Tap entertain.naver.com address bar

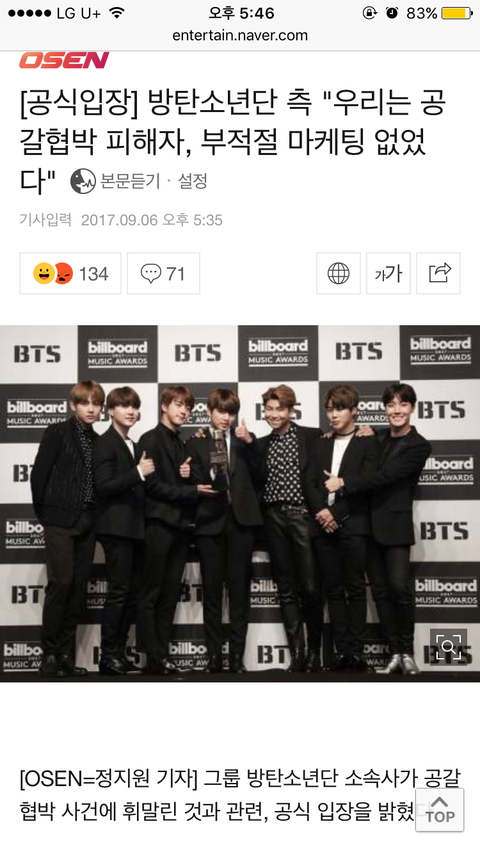coord(240,36)
